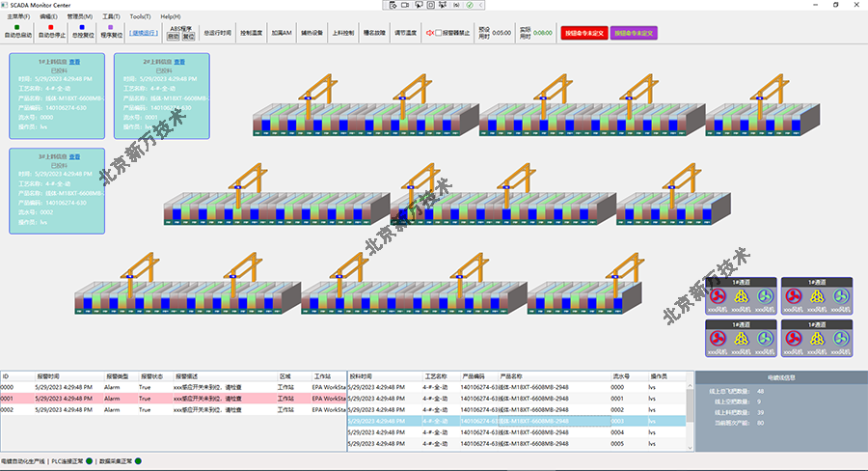Screen dimensions: 868x471
Task: Click green fan icon in upper-left 1#通道 panel
Action: (765, 296)
